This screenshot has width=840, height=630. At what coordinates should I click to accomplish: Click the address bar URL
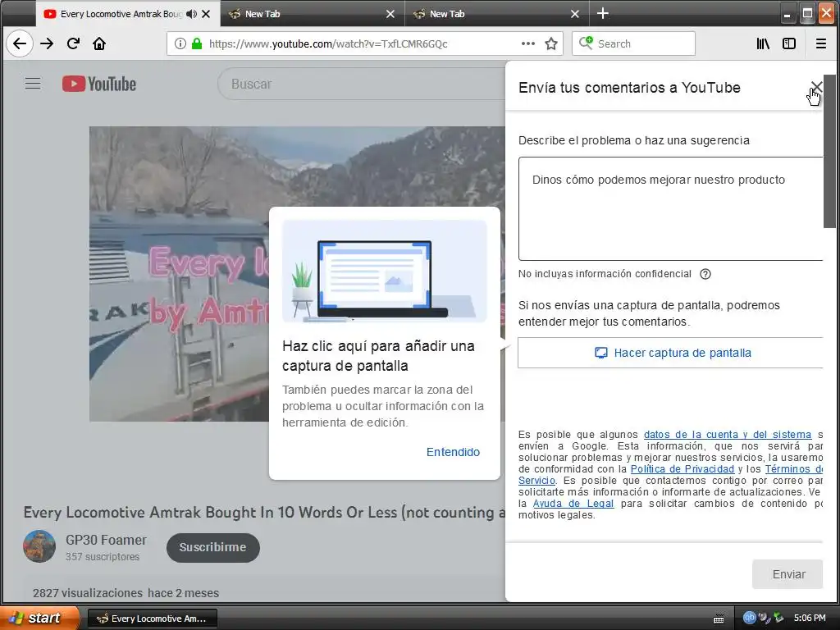(328, 44)
